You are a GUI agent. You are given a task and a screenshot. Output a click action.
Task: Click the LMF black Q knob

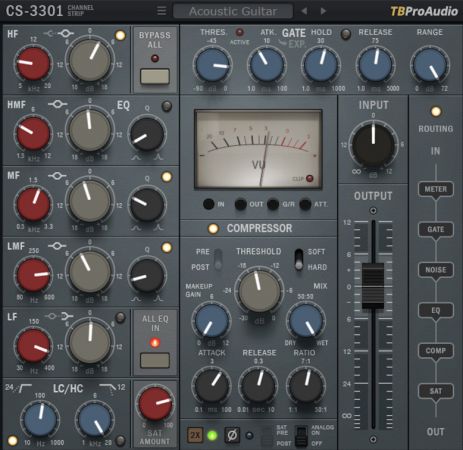point(147,275)
